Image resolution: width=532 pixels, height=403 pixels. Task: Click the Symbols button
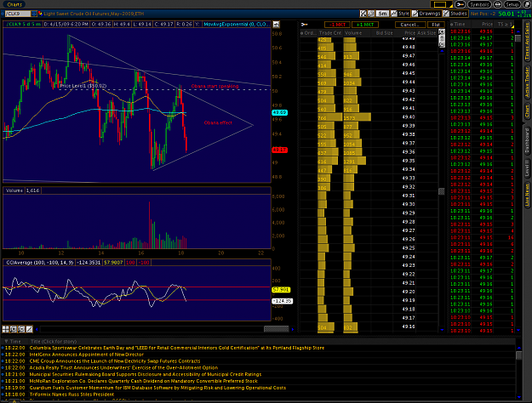click(x=479, y=4)
